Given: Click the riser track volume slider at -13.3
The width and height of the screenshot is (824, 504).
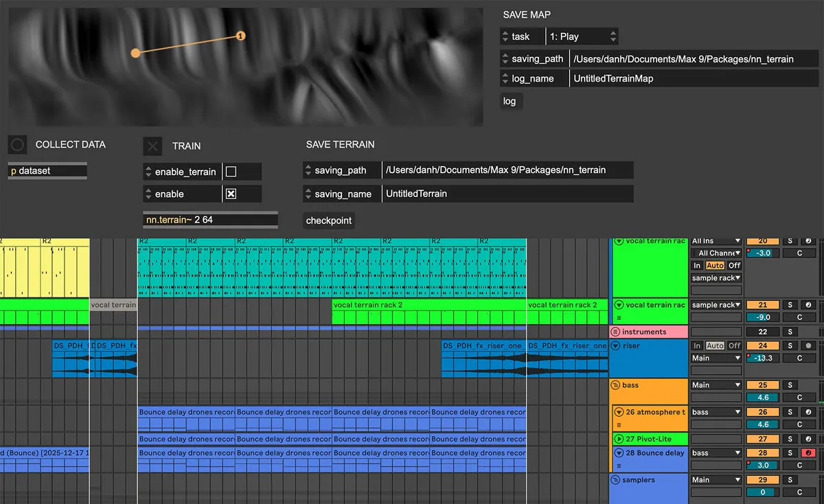Looking at the screenshot, I should tap(763, 358).
